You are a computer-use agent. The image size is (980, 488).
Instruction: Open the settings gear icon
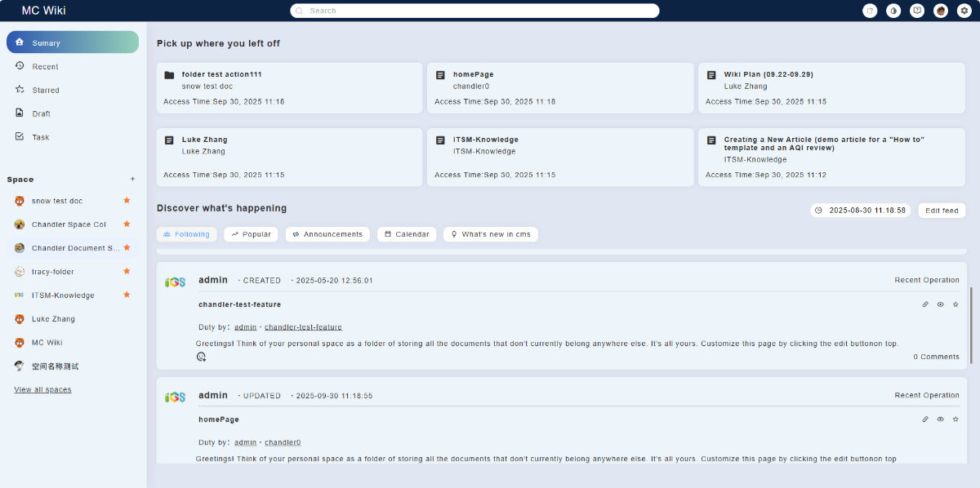coord(965,11)
